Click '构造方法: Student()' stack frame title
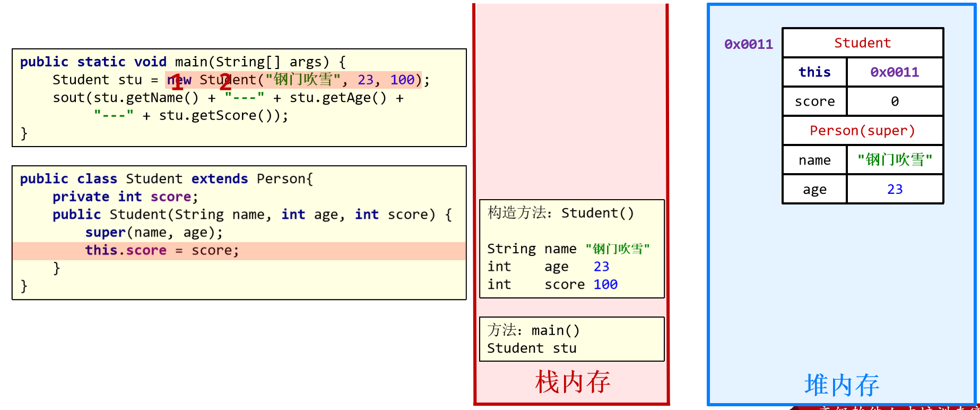 click(x=561, y=213)
